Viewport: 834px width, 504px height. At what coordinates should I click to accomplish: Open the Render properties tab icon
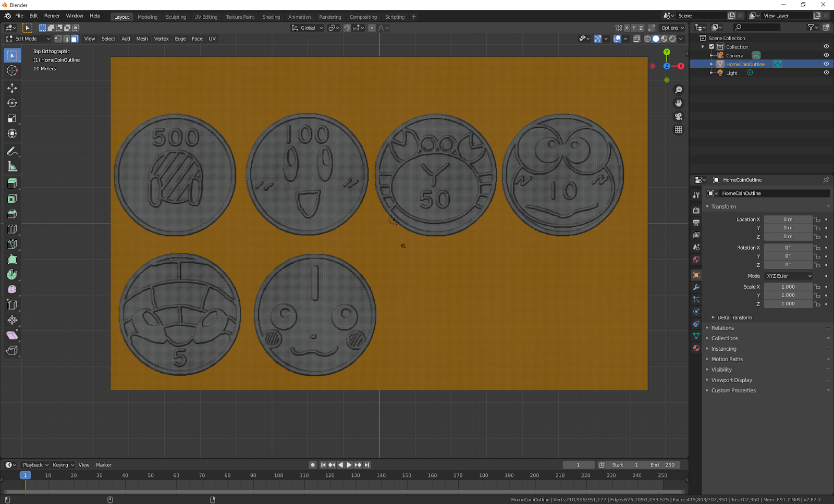[696, 210]
